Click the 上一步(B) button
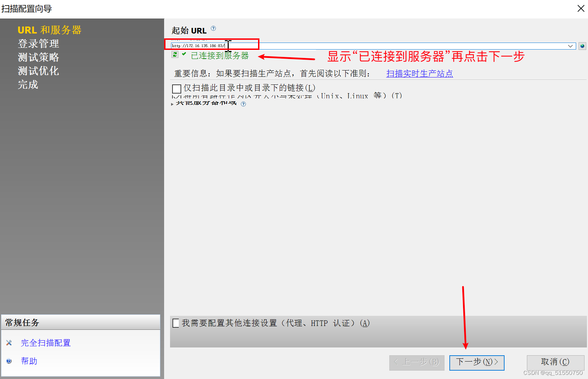The width and height of the screenshot is (588, 379). (417, 363)
